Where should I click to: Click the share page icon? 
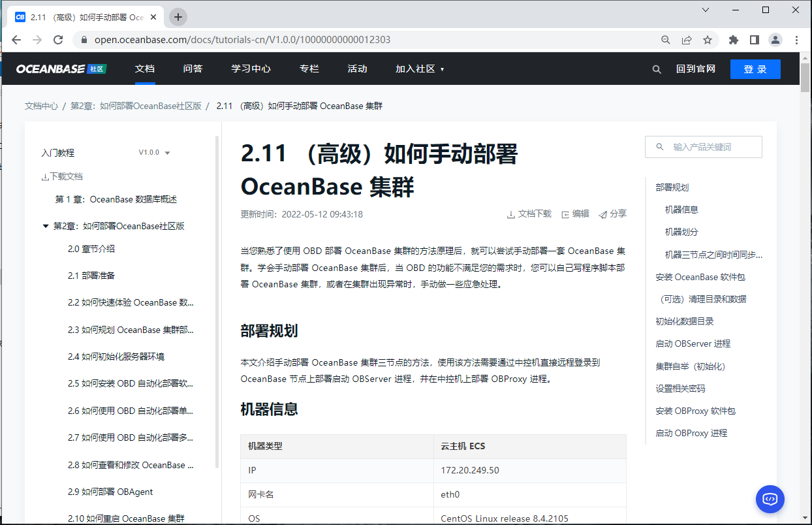pos(687,40)
